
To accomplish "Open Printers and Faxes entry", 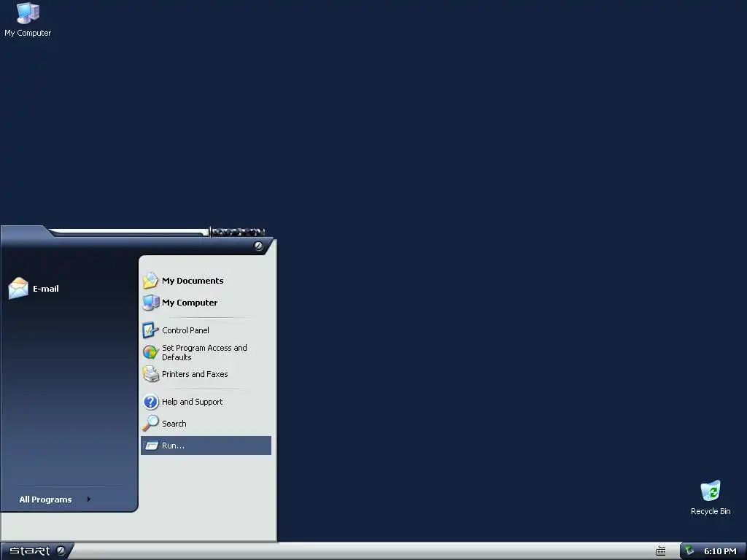I will pyautogui.click(x=206, y=374).
